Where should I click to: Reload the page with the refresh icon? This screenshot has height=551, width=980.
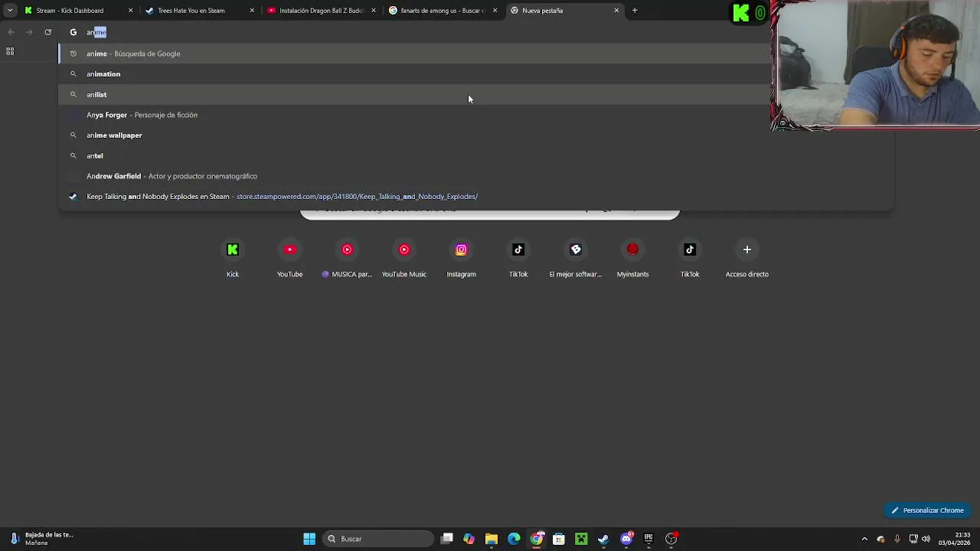(47, 32)
